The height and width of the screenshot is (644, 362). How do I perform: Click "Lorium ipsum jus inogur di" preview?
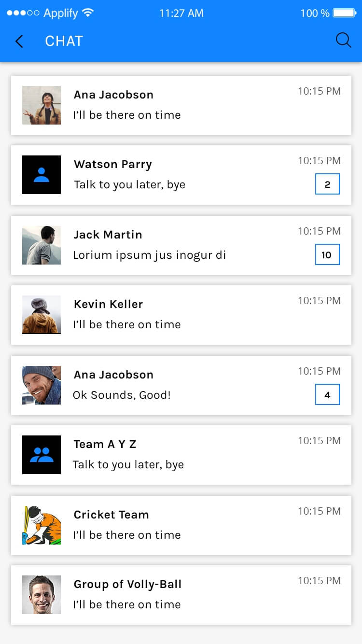[x=149, y=255]
